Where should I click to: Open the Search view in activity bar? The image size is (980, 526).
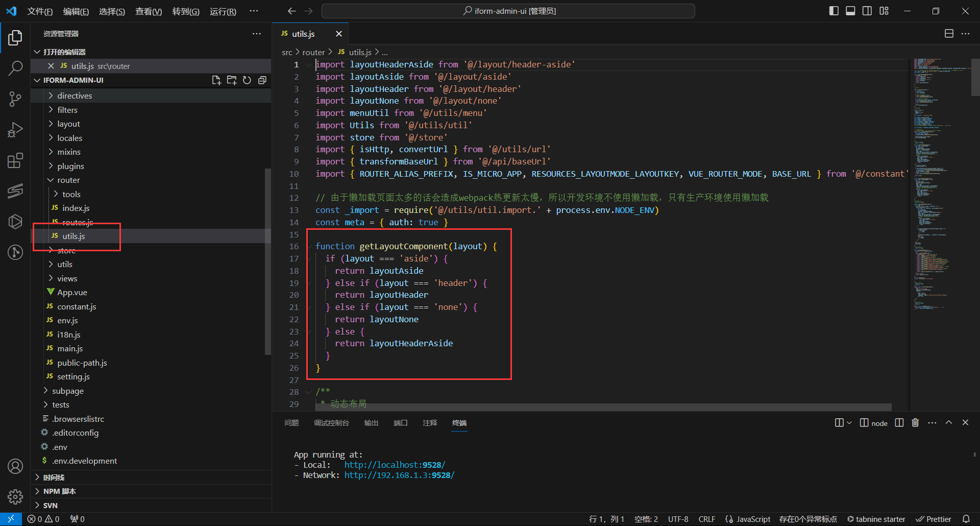coord(15,68)
